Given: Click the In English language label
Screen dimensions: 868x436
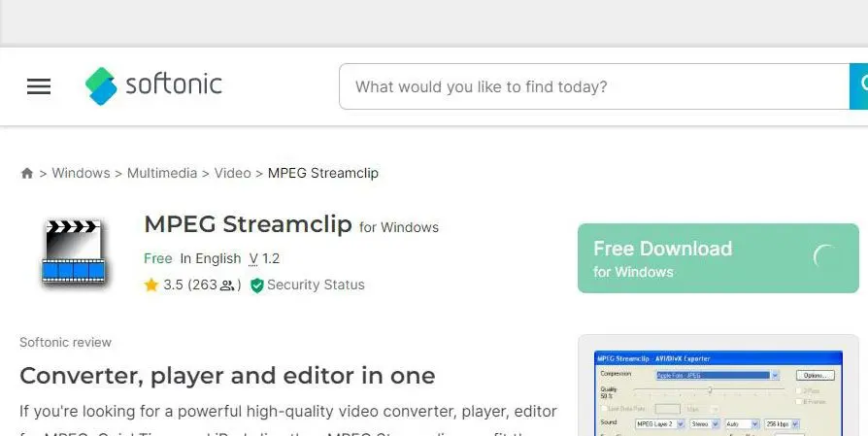Looking at the screenshot, I should click(x=211, y=258).
